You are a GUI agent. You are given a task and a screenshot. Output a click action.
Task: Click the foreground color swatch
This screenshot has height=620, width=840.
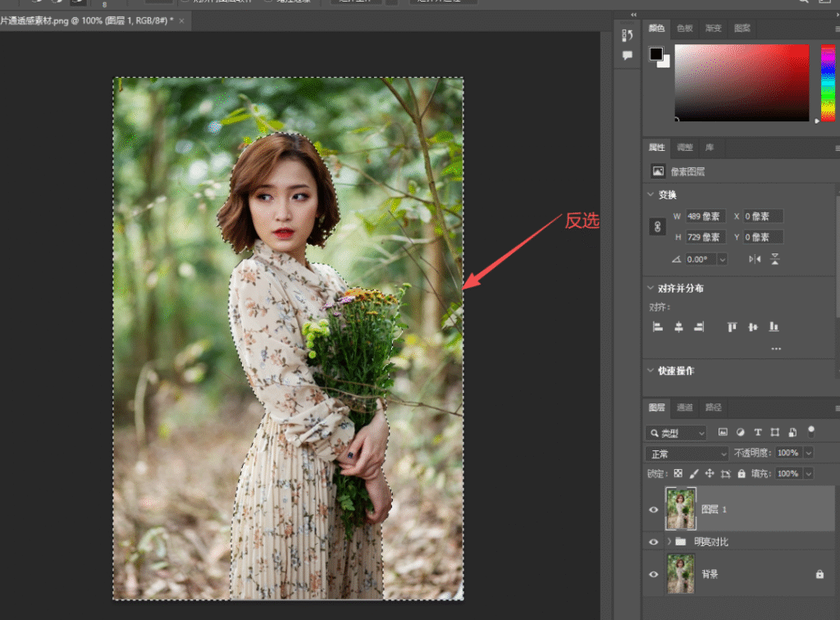pos(655,53)
